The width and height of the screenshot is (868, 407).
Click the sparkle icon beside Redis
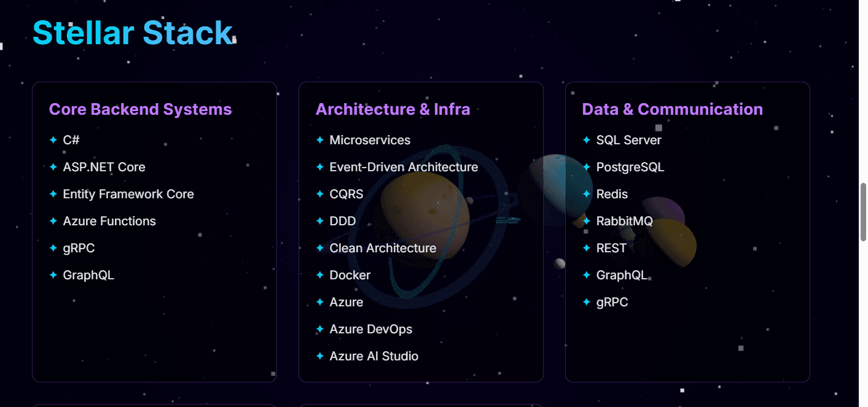pyautogui.click(x=585, y=193)
